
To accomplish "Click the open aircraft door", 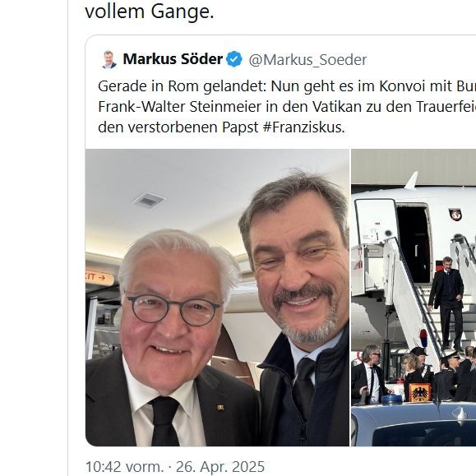I will click(x=414, y=243).
